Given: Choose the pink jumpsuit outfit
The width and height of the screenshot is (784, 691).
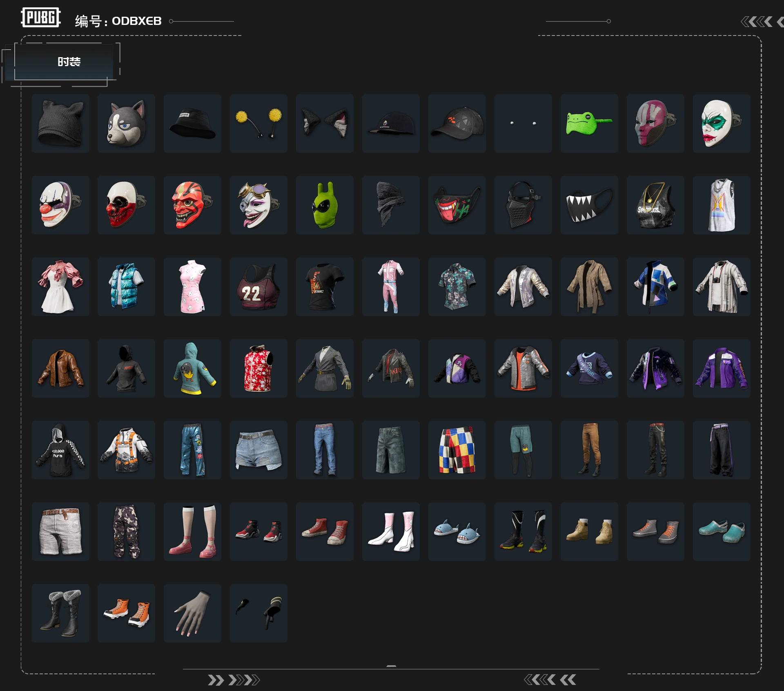Looking at the screenshot, I should pos(391,287).
